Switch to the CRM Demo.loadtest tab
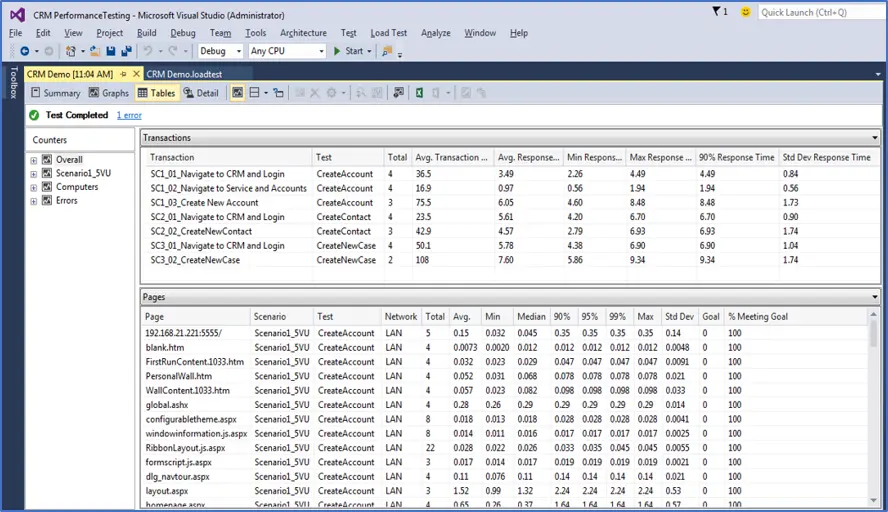The width and height of the screenshot is (888, 512). [x=186, y=73]
